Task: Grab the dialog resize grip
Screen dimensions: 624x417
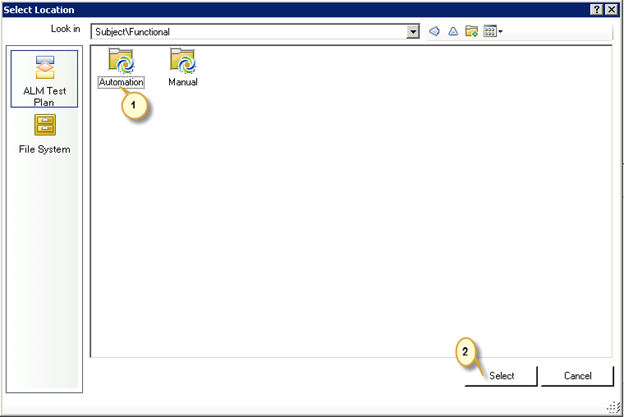Action: tap(614, 407)
